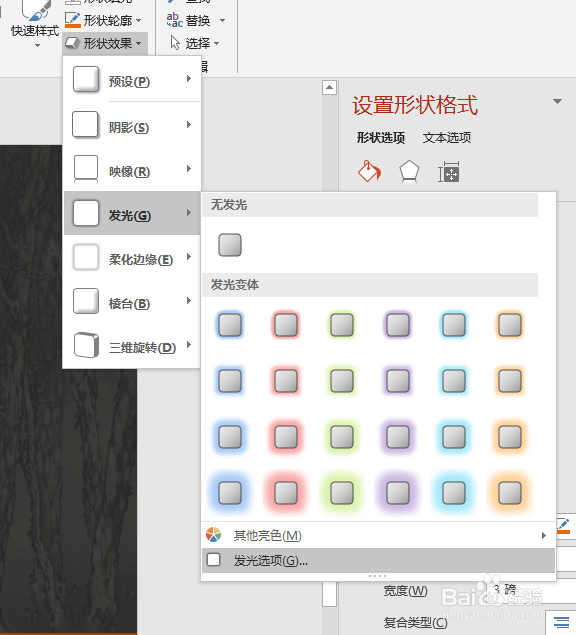Image resolution: width=576 pixels, height=635 pixels.
Task: Apply largest orange glow in fourth row
Action: (510, 492)
